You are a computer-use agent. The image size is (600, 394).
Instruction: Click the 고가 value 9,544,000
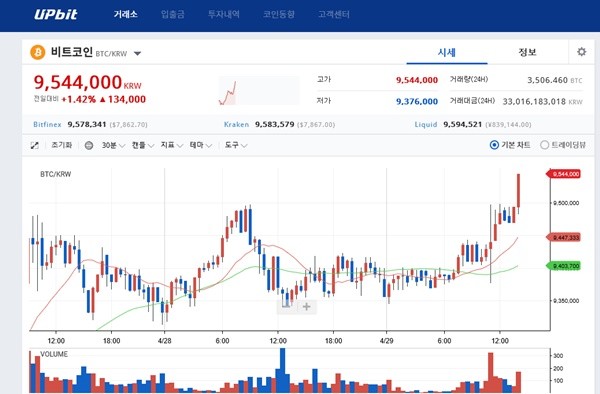pos(417,80)
